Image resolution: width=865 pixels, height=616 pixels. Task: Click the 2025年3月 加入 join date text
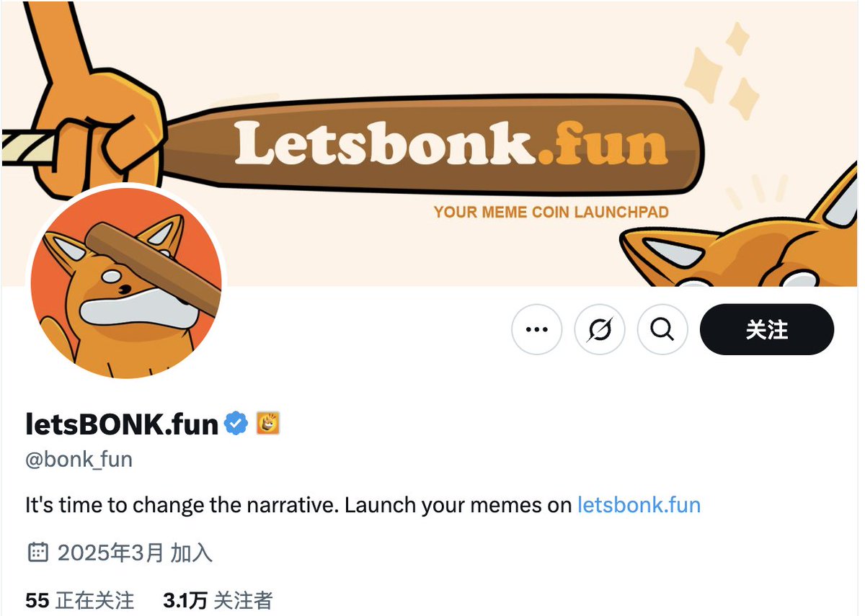point(135,553)
